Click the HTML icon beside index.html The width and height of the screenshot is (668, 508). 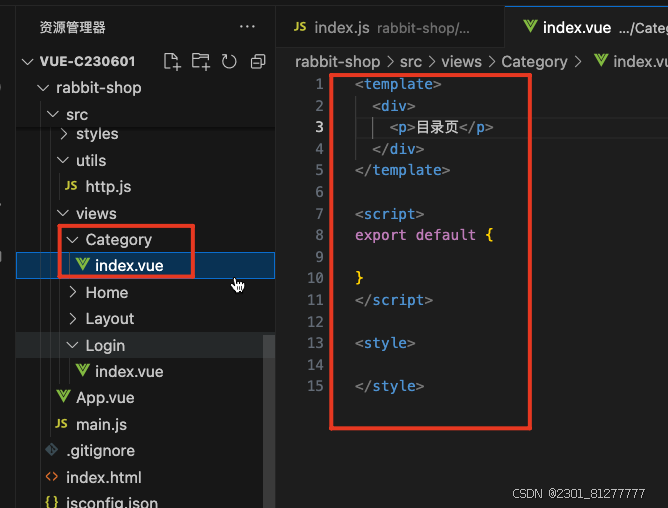(52, 476)
